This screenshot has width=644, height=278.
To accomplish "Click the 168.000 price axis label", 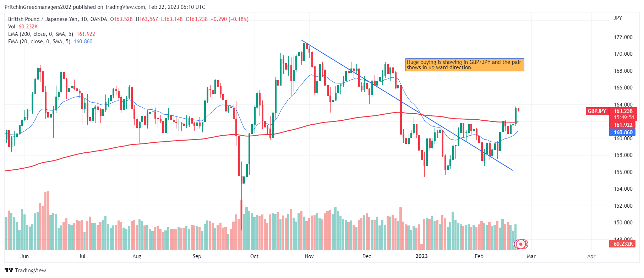I will pos(623,71).
